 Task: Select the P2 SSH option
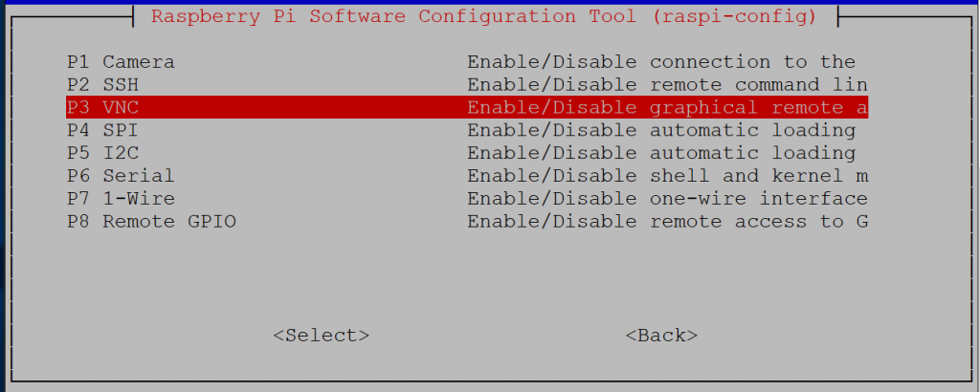click(x=103, y=85)
